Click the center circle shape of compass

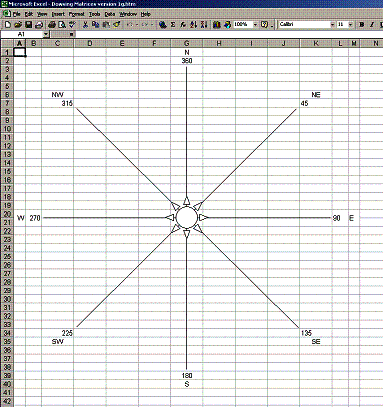(186, 217)
